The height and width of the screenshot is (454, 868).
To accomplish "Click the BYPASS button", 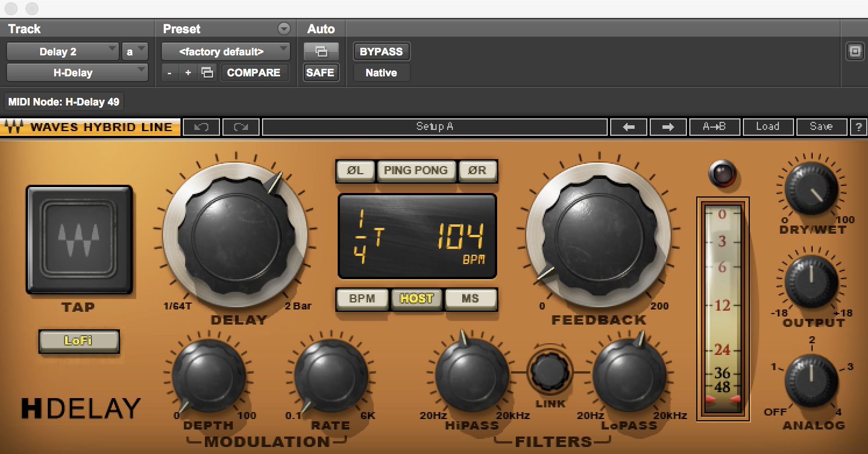I will pos(381,51).
